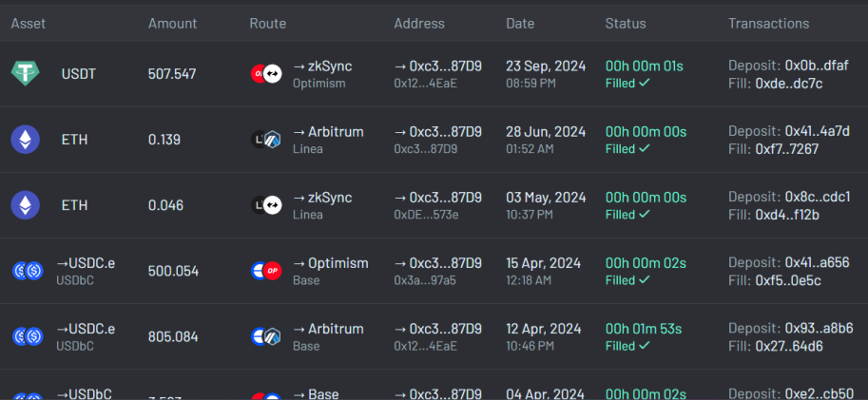
Task: Click recipient address in the 03 May row
Action: (438, 198)
